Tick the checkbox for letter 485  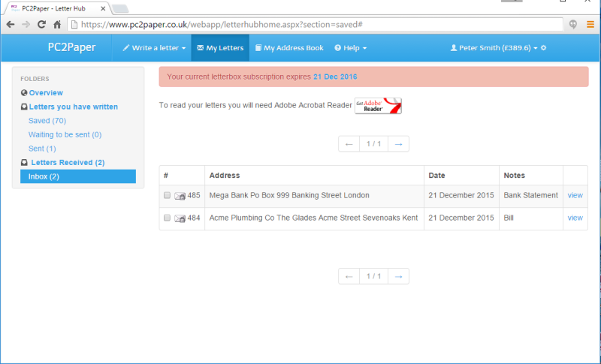coord(167,195)
